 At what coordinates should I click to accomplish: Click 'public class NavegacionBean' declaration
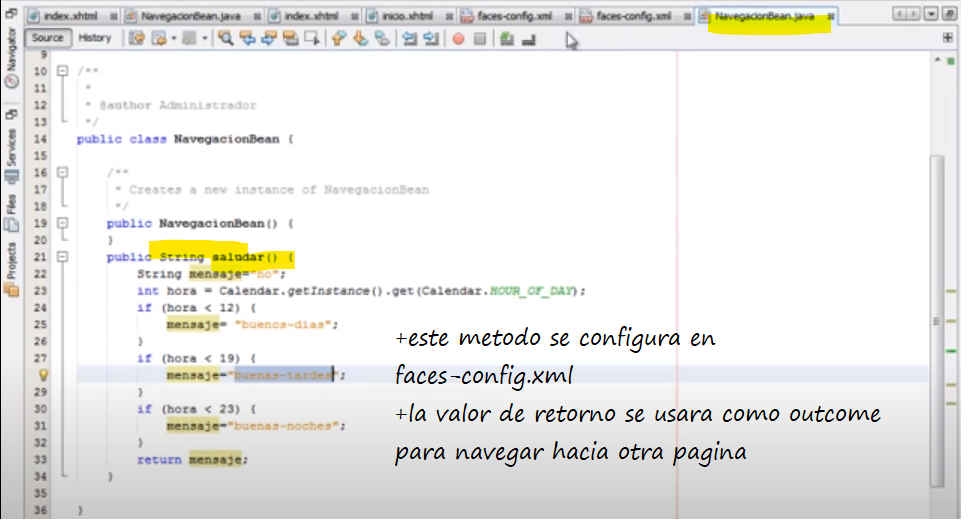[x=178, y=139]
